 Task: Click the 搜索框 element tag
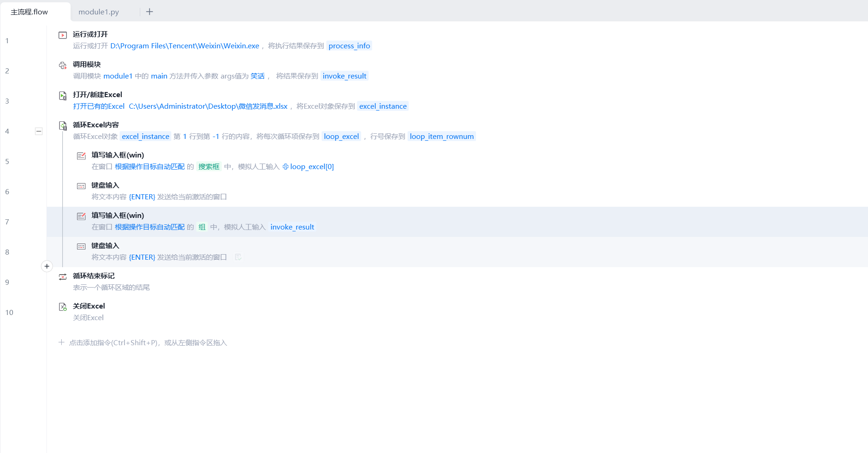(209, 166)
